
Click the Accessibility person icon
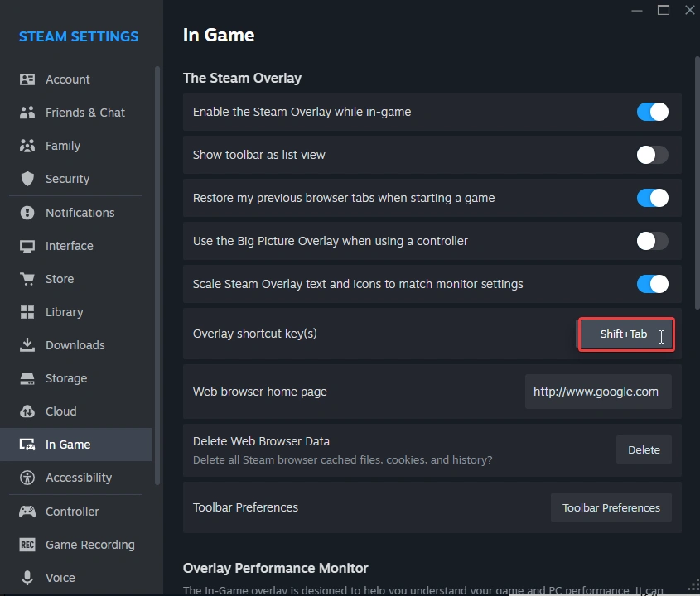pyautogui.click(x=27, y=478)
